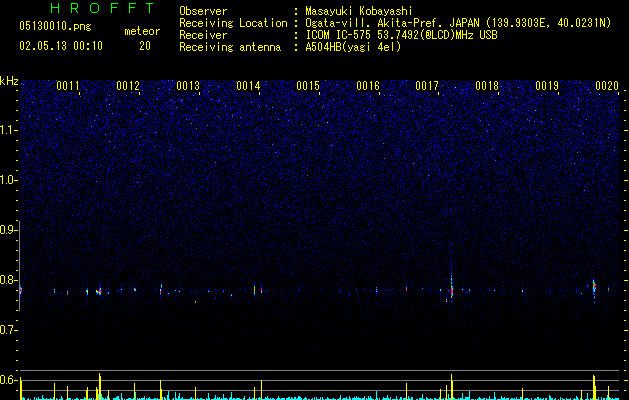This screenshot has height=400, width=629.
Task: Click the date stamp 02.05.13 00:10
Action: tap(61, 46)
